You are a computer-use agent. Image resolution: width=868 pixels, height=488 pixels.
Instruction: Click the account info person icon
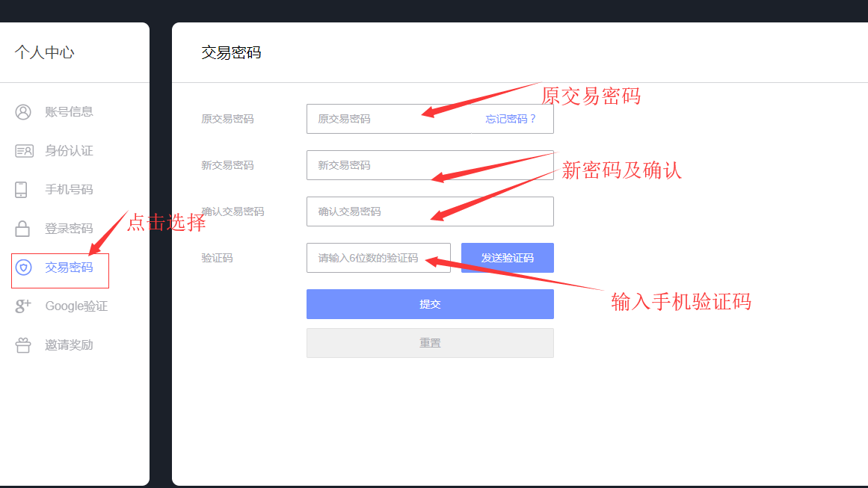[23, 112]
